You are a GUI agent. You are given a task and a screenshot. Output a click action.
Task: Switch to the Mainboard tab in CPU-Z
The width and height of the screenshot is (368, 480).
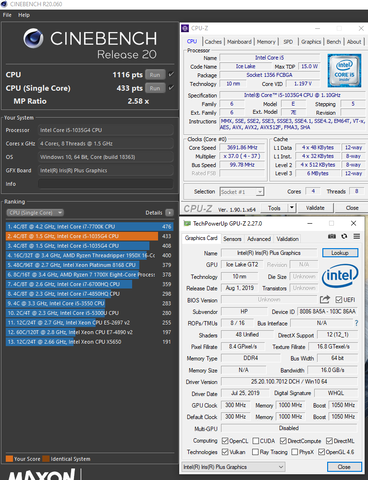pyautogui.click(x=239, y=42)
